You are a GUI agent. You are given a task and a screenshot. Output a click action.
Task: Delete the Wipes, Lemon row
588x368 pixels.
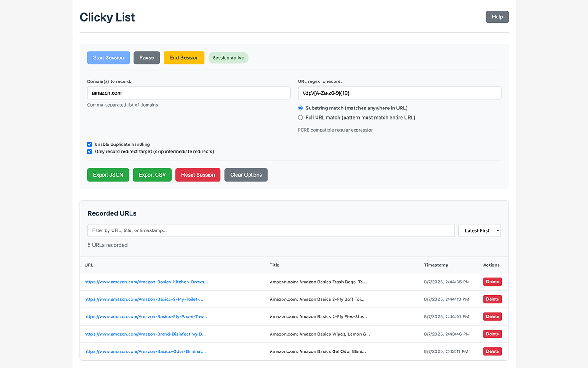[x=492, y=334]
